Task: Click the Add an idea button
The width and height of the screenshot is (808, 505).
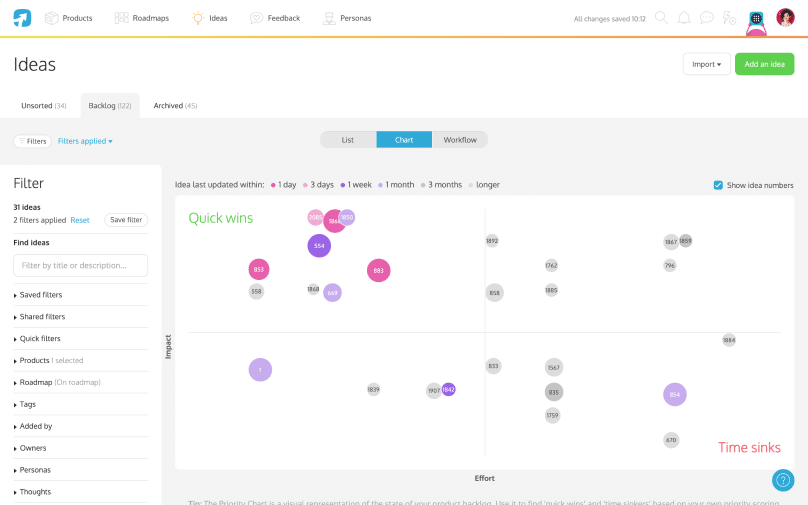Action: [x=764, y=64]
